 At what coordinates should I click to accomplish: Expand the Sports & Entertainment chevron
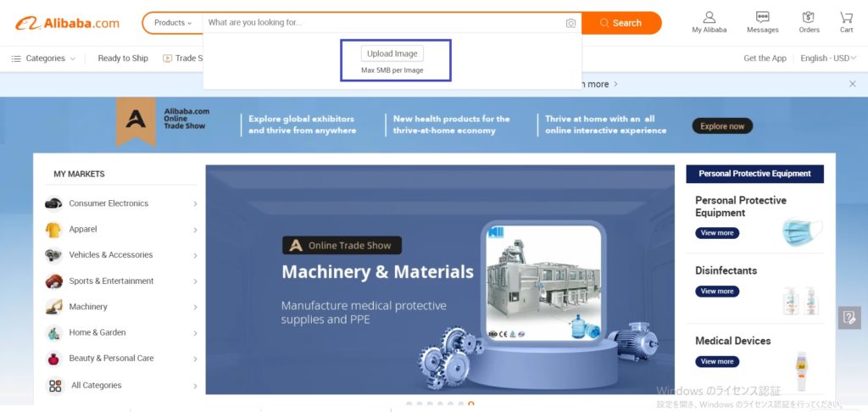(196, 281)
